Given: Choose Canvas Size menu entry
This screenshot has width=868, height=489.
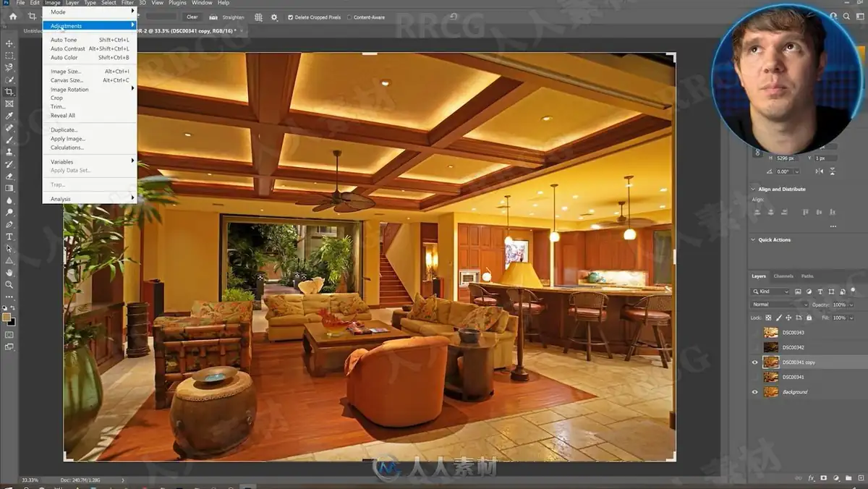Looking at the screenshot, I should click(90, 80).
